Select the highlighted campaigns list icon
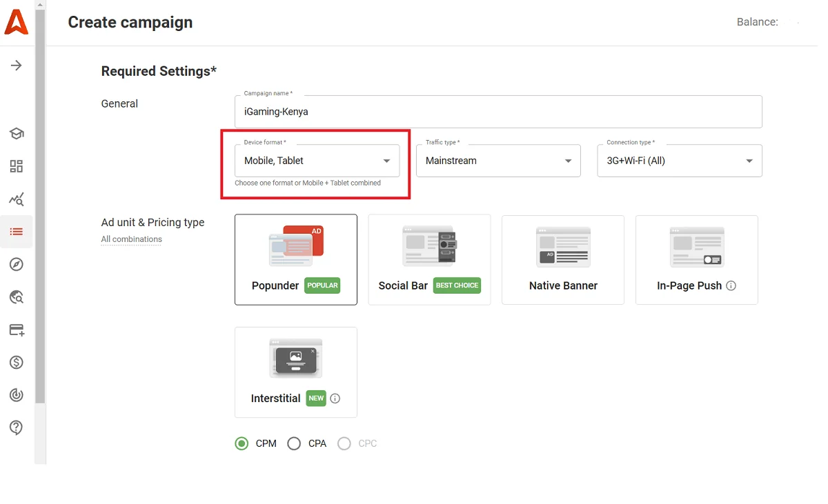Screen dimensions: 828x504 pyautogui.click(x=17, y=232)
